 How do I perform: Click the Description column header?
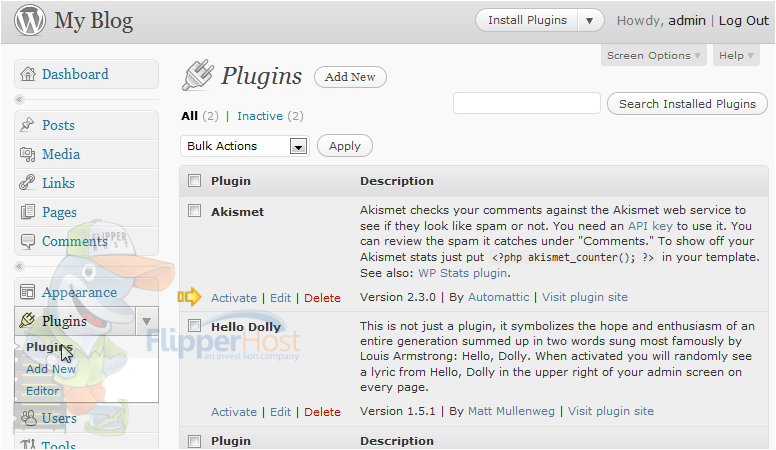[x=396, y=181]
